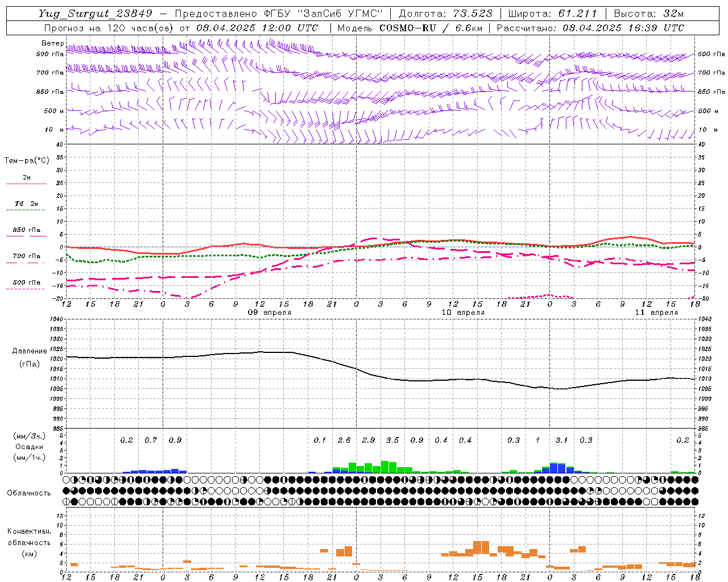Screen dimensions: 728x582
Task: Click the latitude value Широта: 61.211
Action: (x=553, y=14)
